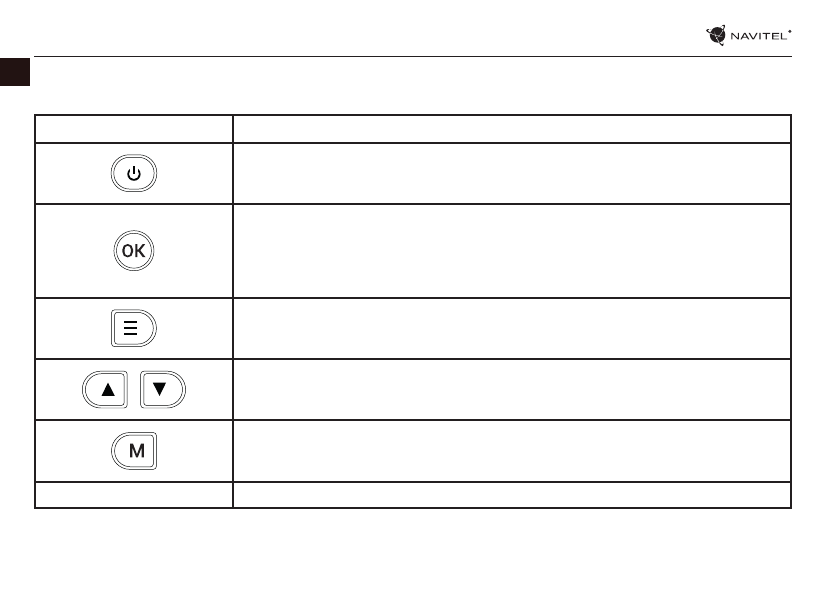Select the M mode button icon
This screenshot has height=595, width=840.
[x=134, y=450]
